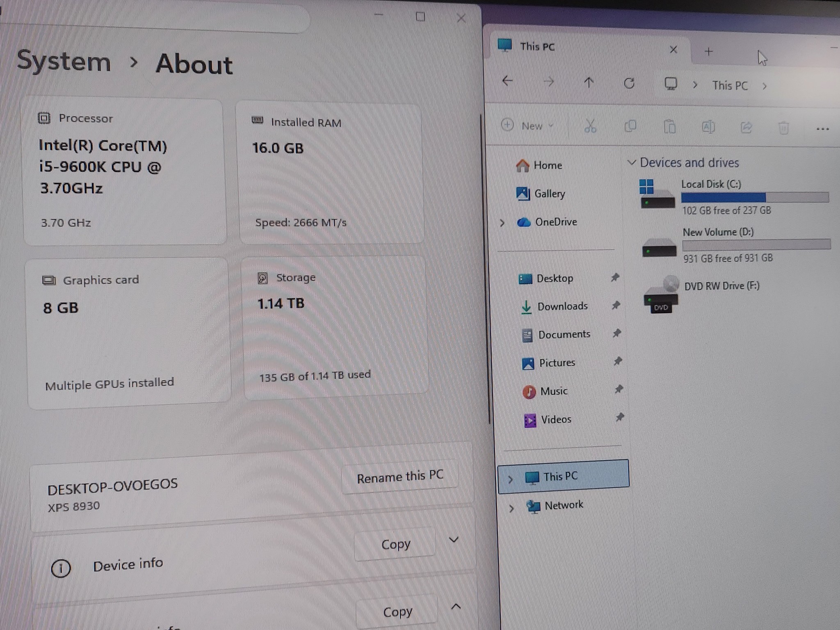The width and height of the screenshot is (840, 630).
Task: Click the Rename icon in Explorer toolbar
Action: pos(708,127)
